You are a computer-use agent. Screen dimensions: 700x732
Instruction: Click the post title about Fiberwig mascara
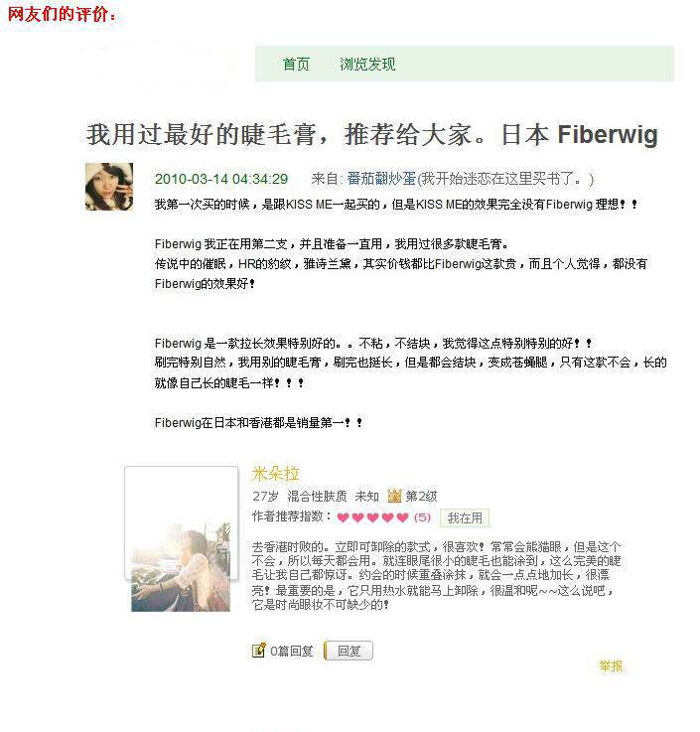372,134
